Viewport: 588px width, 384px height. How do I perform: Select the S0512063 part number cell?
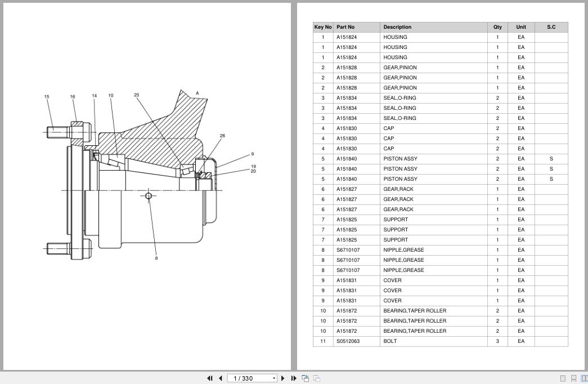[356, 341]
